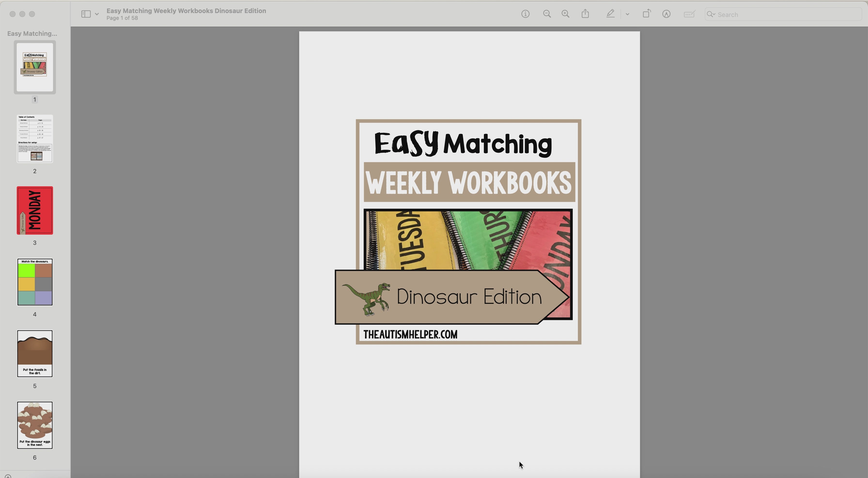Zoom in on the page
The height and width of the screenshot is (478, 868).
coord(566,14)
